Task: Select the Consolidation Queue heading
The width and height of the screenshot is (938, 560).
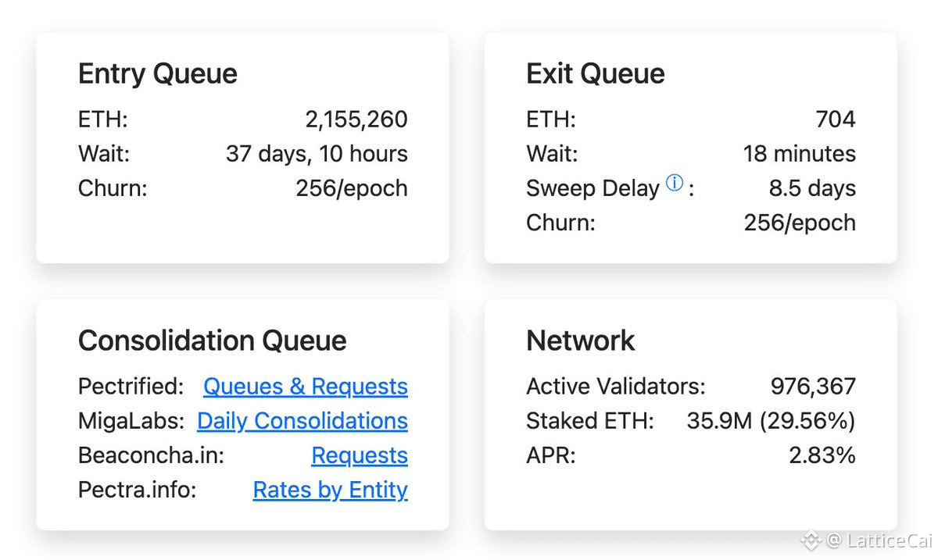Action: coord(213,341)
